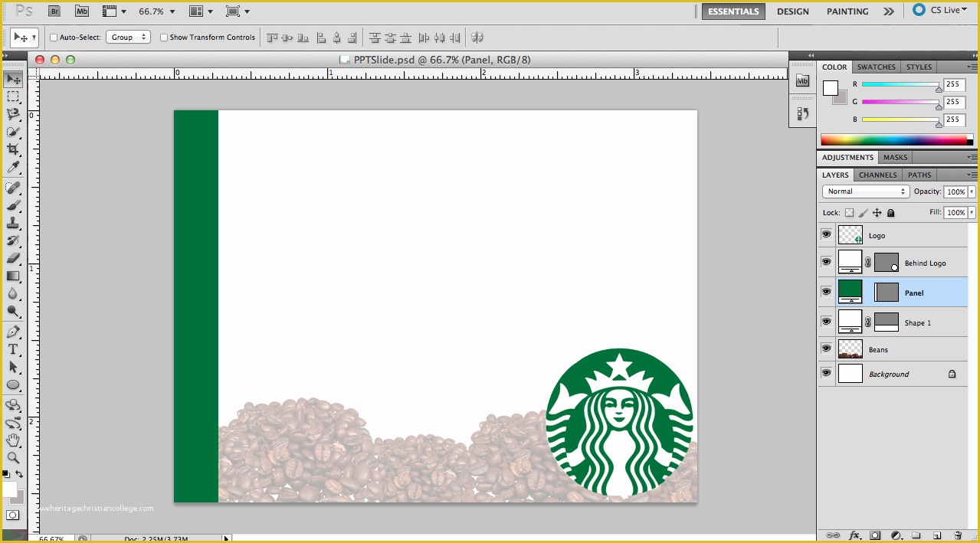Create new fill or adjustment layer button
Screen dimensions: 980x543
click(896, 535)
